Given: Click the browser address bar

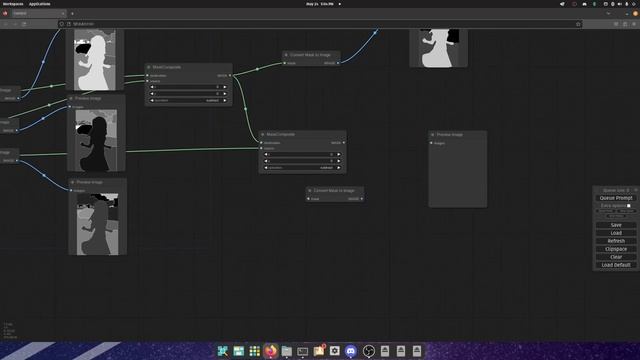Looking at the screenshot, I should (x=320, y=24).
